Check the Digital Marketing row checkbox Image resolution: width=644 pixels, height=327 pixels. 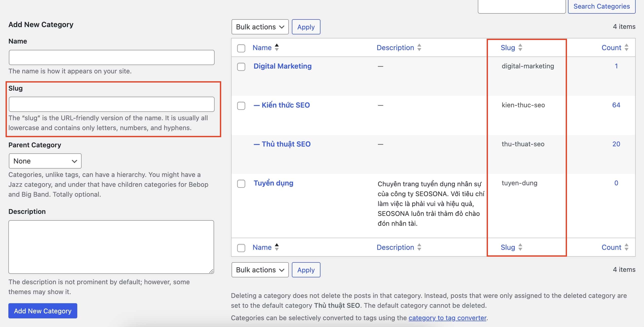tap(241, 67)
